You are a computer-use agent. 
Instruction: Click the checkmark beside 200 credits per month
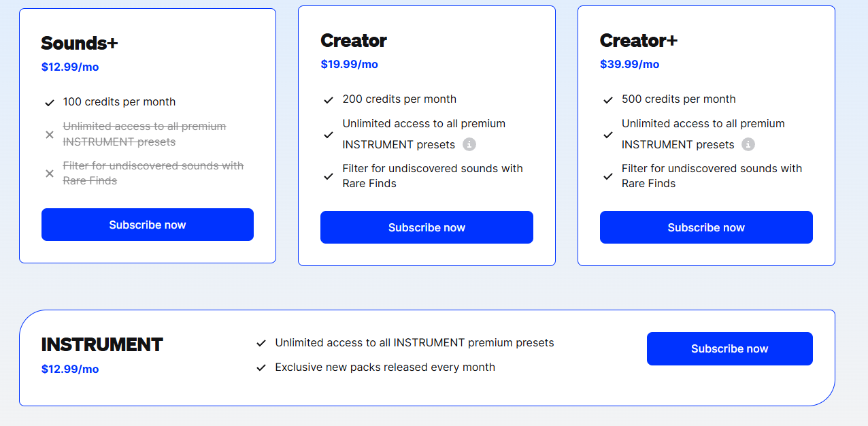coord(329,99)
